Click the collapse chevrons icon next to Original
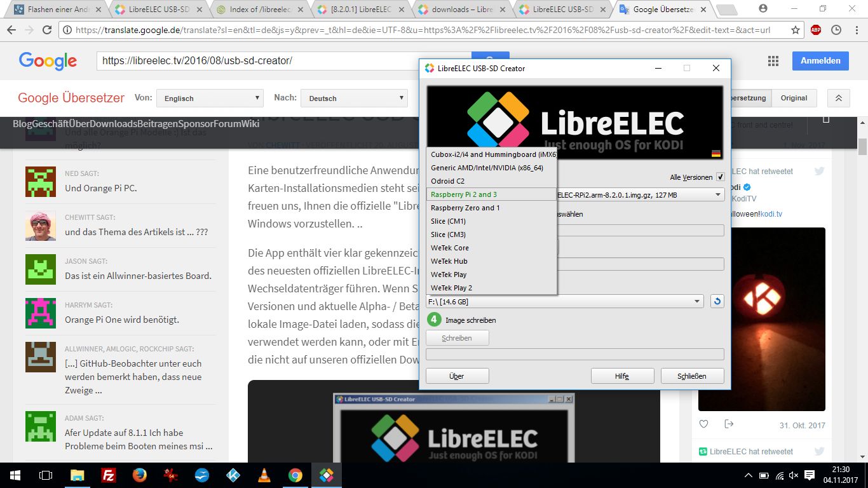The image size is (868, 488). 839,98
